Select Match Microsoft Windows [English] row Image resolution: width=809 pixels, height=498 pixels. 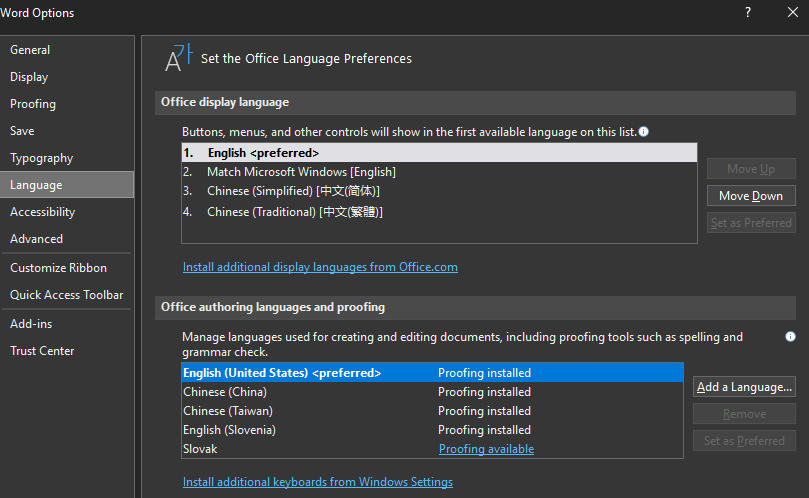click(x=439, y=172)
